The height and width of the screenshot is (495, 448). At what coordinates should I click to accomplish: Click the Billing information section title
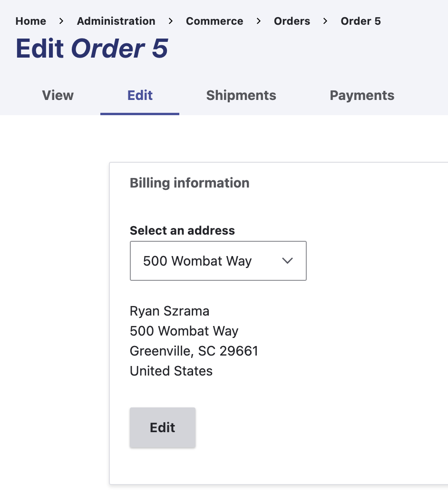click(x=189, y=183)
